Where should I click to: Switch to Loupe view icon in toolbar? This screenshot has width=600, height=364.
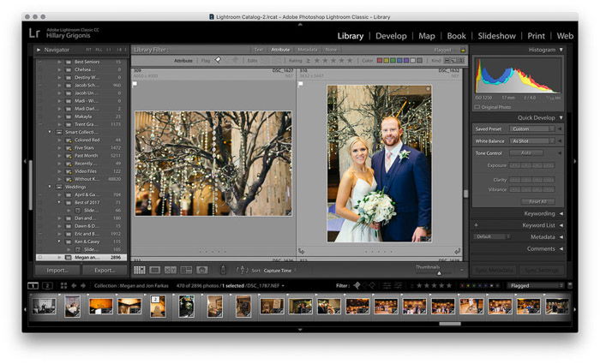click(x=155, y=270)
